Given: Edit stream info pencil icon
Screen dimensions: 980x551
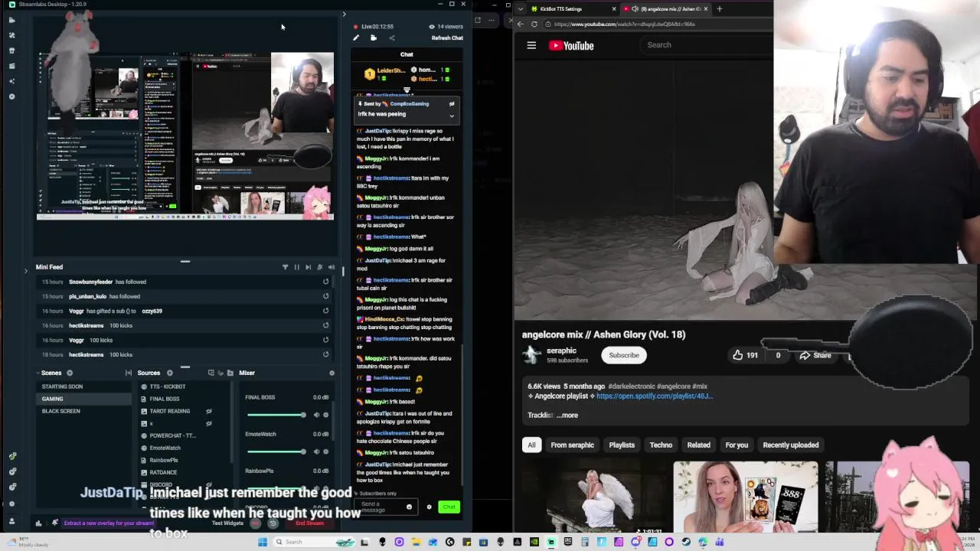Looking at the screenshot, I should [356, 37].
